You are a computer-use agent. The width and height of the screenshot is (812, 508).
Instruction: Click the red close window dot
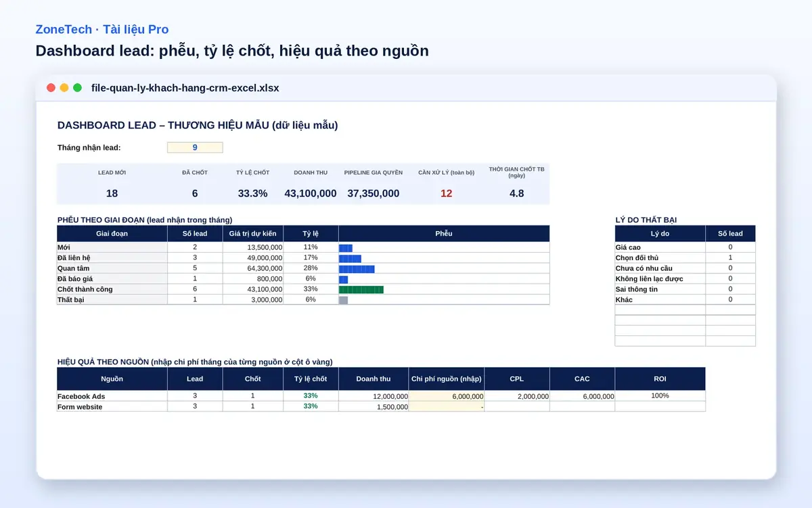pos(51,88)
